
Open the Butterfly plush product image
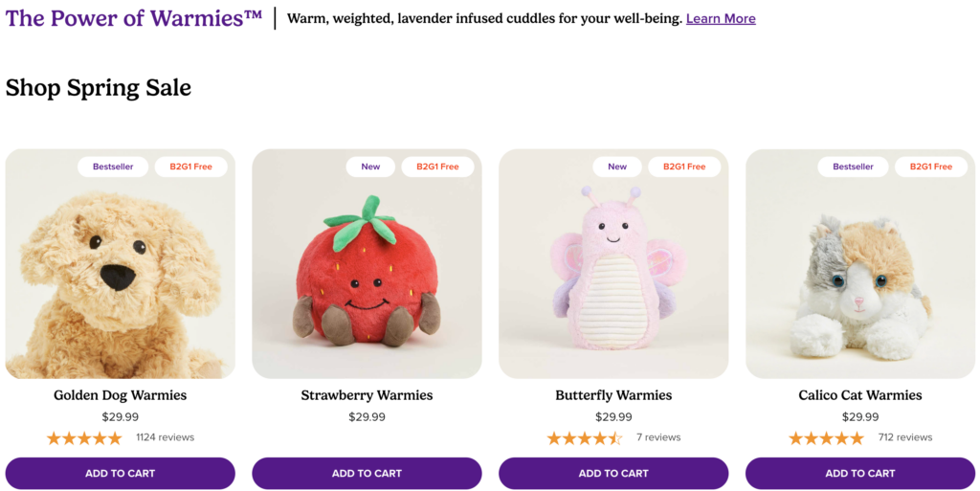(x=613, y=263)
